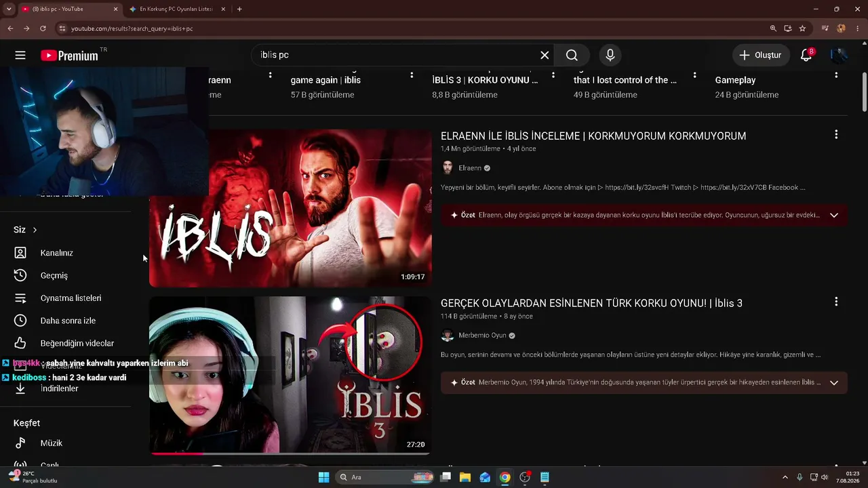Open the ELRAENN İLE İBLİS İNCELEME video title
Viewport: 868px width, 488px height.
click(x=593, y=136)
